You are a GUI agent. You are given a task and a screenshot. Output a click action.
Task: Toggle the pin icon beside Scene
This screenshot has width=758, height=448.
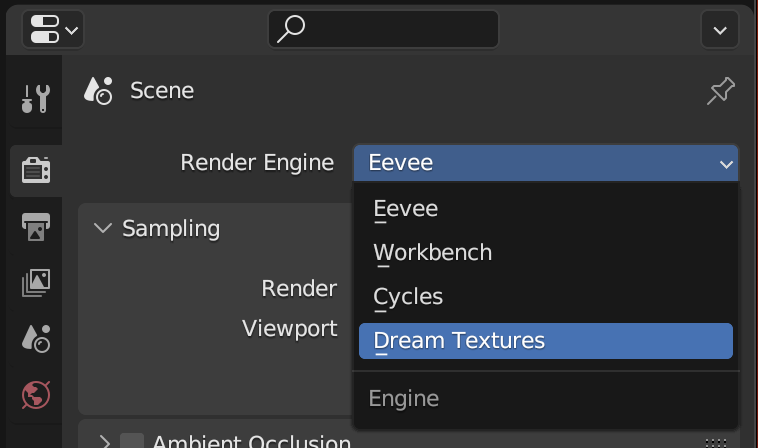[720, 92]
